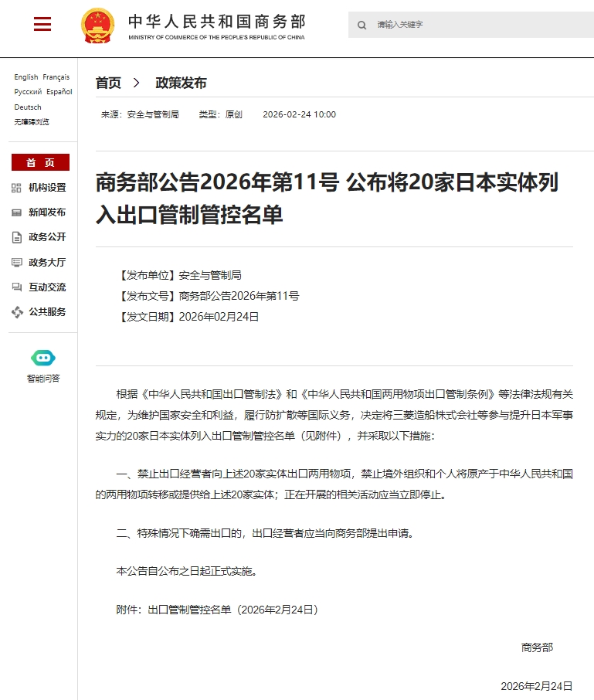Switch language to English
Viewport: 594px width, 700px height.
26,77
